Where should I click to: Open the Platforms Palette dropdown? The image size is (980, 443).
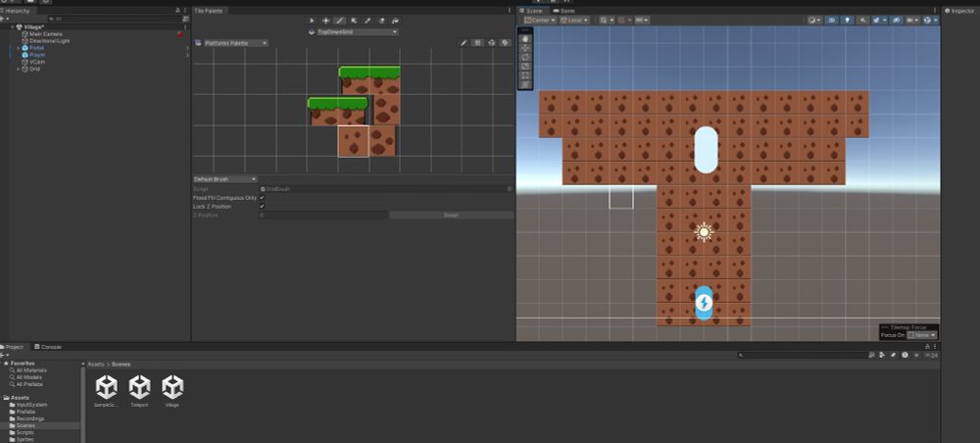pos(230,43)
